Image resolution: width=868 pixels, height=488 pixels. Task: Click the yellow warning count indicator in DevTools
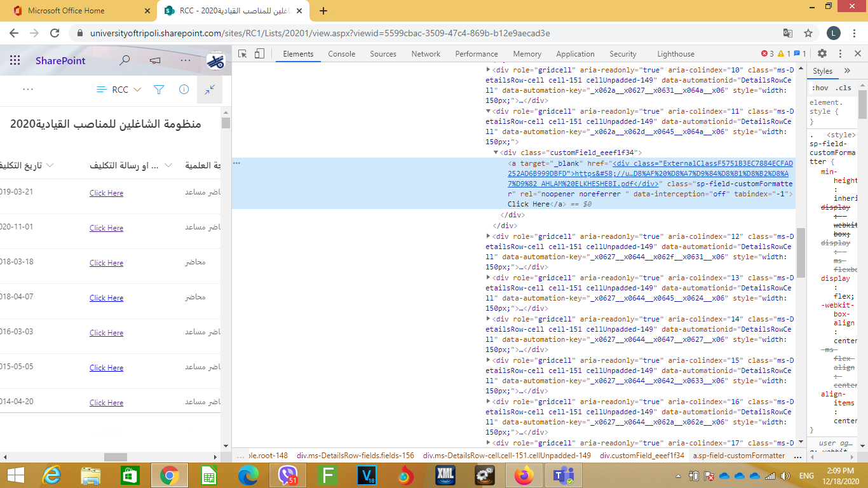pyautogui.click(x=784, y=54)
